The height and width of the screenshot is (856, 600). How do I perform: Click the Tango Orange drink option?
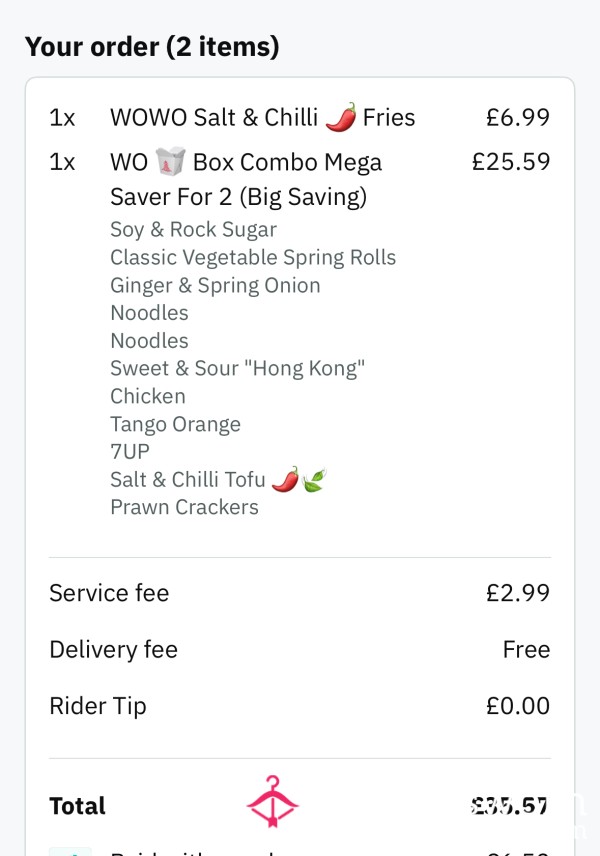[x=175, y=424]
